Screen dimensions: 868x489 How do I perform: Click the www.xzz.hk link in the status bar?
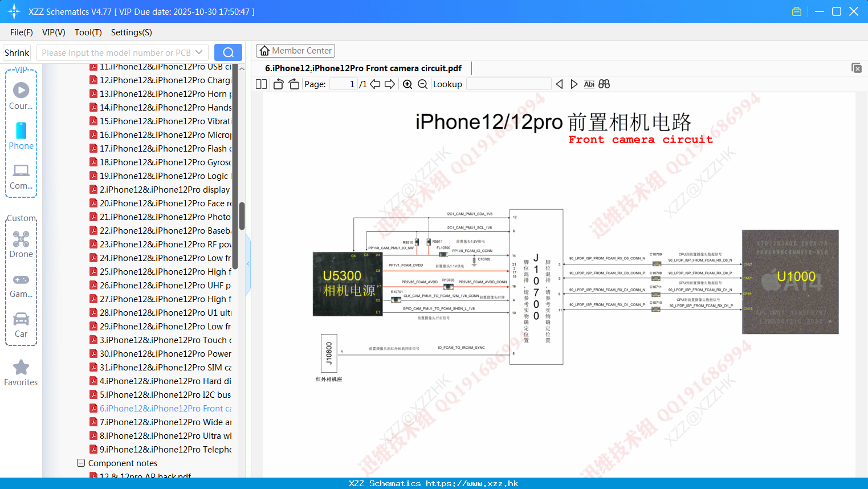[x=472, y=483]
